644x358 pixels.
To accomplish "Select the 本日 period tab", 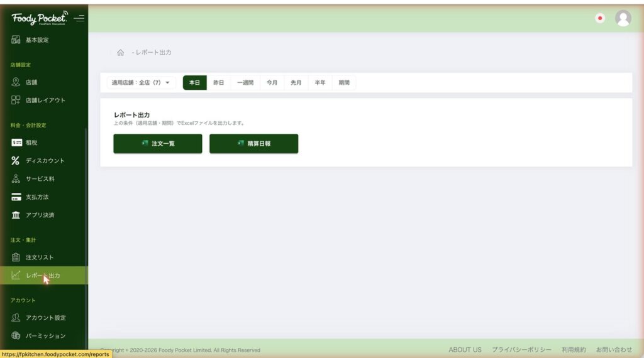I will tap(195, 82).
